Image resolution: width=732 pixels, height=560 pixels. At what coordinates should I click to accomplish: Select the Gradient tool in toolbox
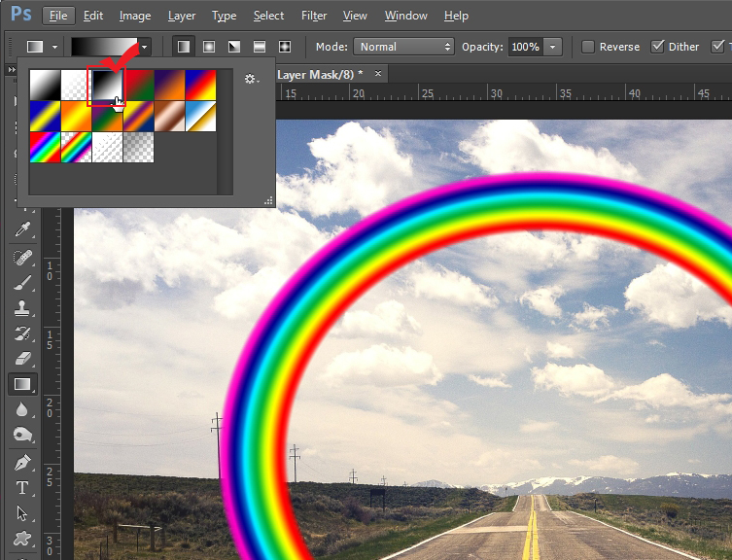coord(22,384)
